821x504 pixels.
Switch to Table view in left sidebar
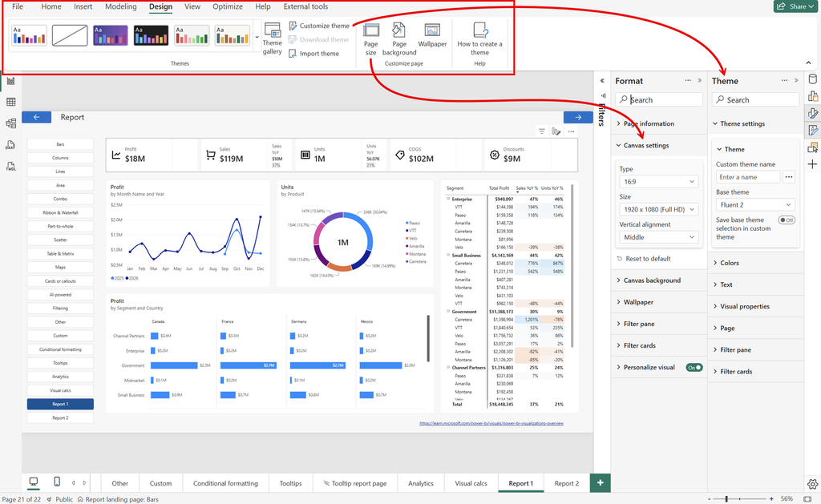click(x=10, y=102)
